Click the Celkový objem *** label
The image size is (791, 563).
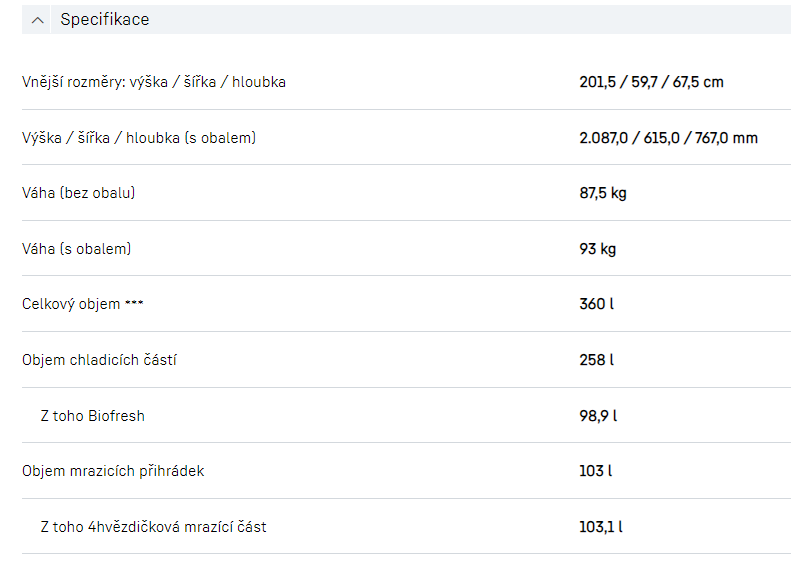tap(83, 304)
